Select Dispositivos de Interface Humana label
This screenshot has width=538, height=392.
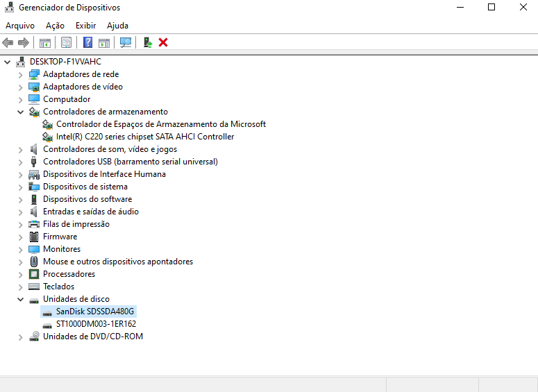pyautogui.click(x=104, y=174)
